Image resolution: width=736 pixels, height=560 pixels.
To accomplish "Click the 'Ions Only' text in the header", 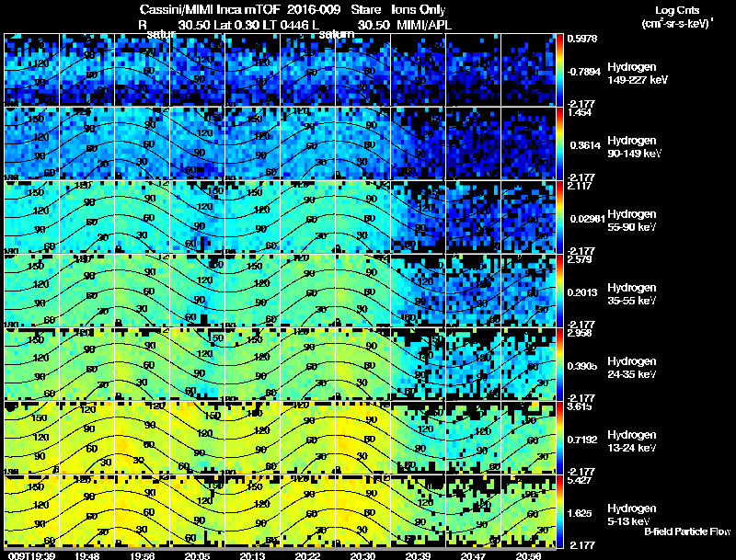I will (x=419, y=10).
